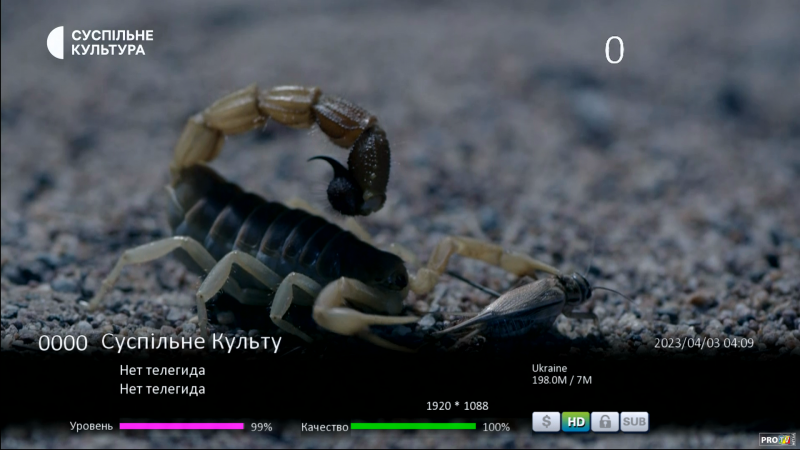The height and width of the screenshot is (450, 800).
Task: Click the green HD indicator icon
Action: 575,422
